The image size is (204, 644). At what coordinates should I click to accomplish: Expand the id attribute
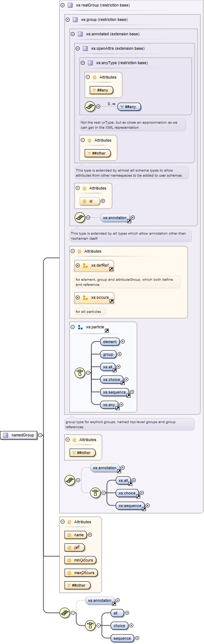coord(103,201)
